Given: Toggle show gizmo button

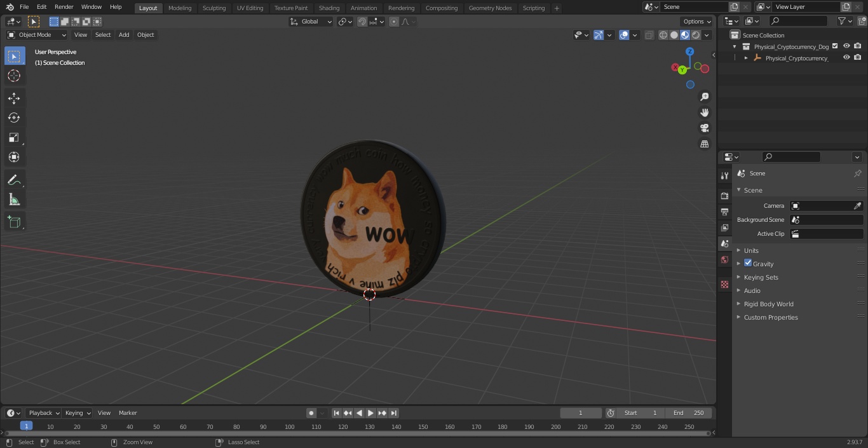Looking at the screenshot, I should tap(598, 35).
